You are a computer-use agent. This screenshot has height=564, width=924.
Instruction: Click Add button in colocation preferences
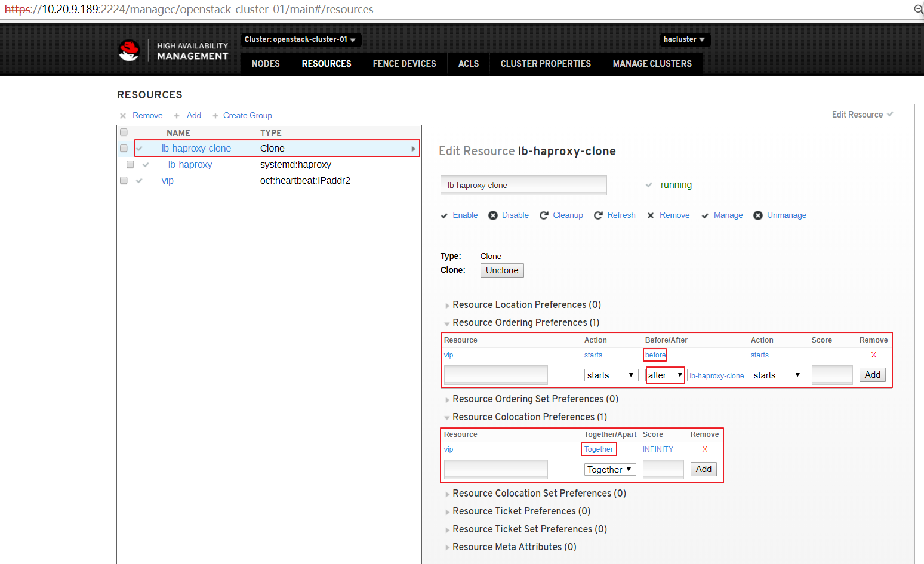(704, 469)
